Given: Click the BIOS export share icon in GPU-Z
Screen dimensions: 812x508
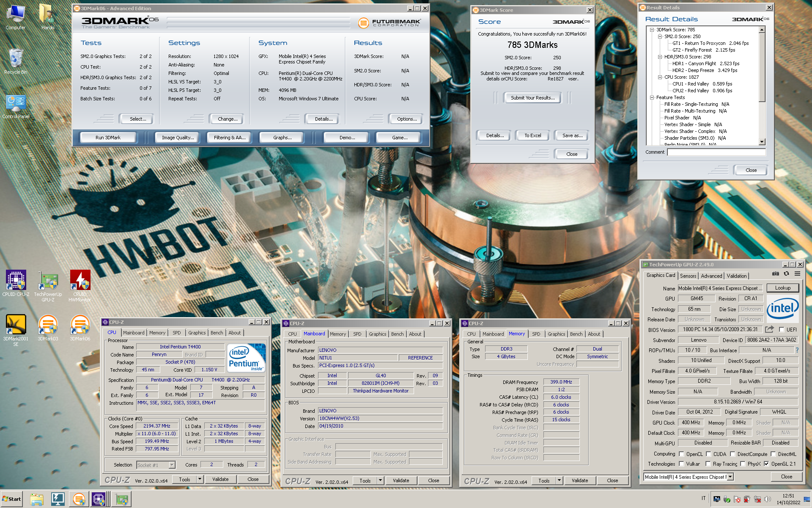Looking at the screenshot, I should click(769, 329).
